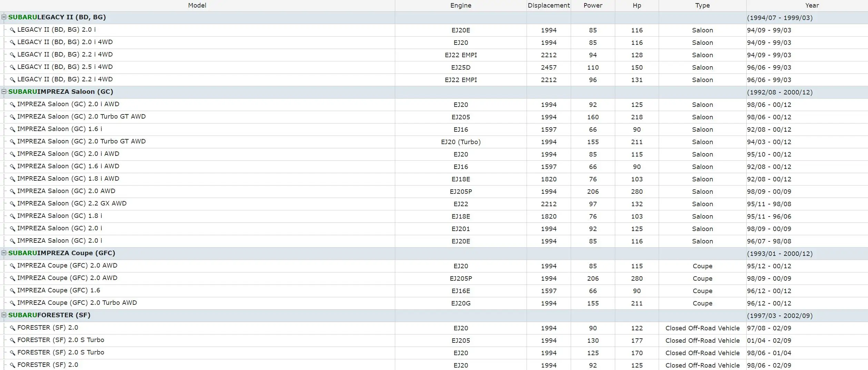868x370 pixels.
Task: Collapse the SUBARU FORESTER (SF) group
Action: [4, 315]
